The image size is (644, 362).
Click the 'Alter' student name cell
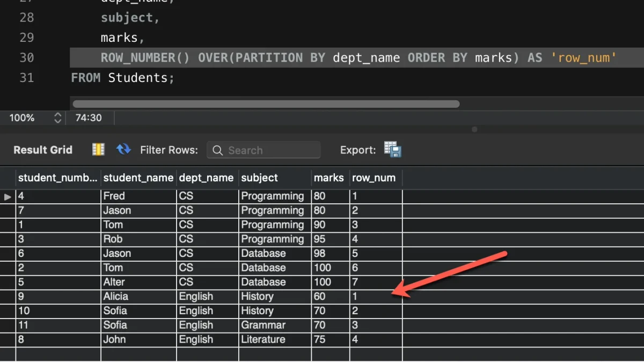click(138, 282)
